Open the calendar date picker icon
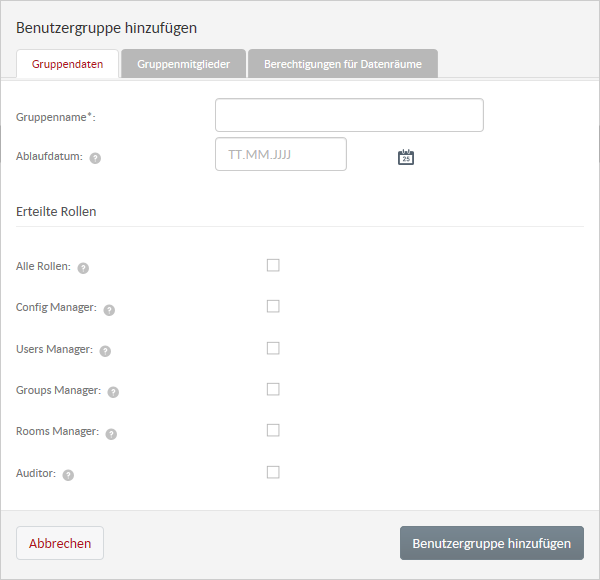Viewport: 600px width, 580px height. pos(406,157)
